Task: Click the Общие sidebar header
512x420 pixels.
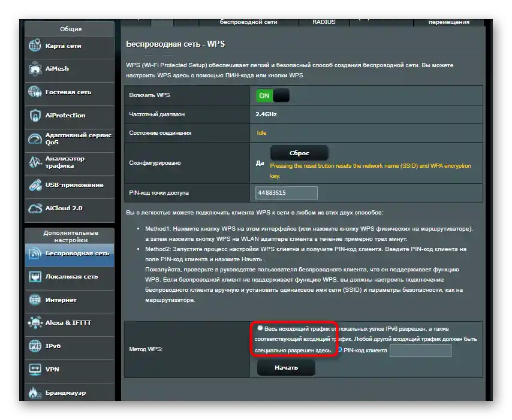Action: point(71,29)
